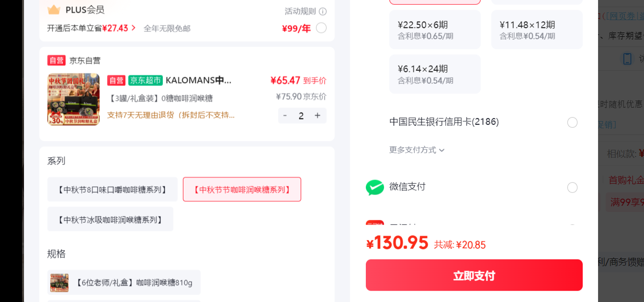Choose the ¥11.48×12期 installment option
The width and height of the screenshot is (644, 302).
point(537,30)
